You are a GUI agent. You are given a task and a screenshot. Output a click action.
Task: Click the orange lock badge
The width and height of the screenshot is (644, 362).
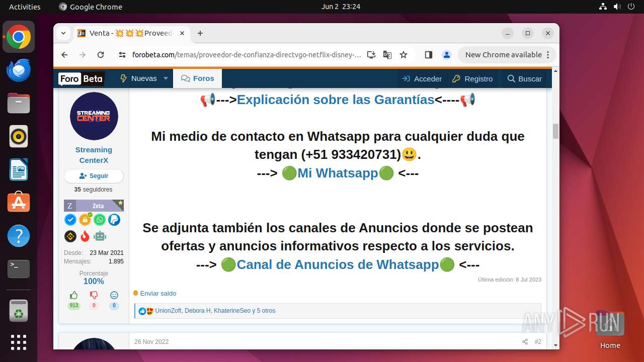pyautogui.click(x=85, y=220)
